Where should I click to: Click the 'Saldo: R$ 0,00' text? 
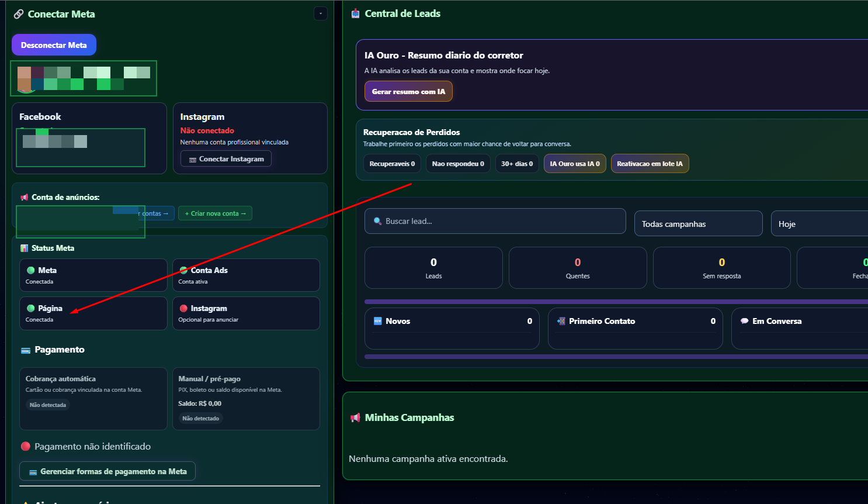tap(200, 403)
